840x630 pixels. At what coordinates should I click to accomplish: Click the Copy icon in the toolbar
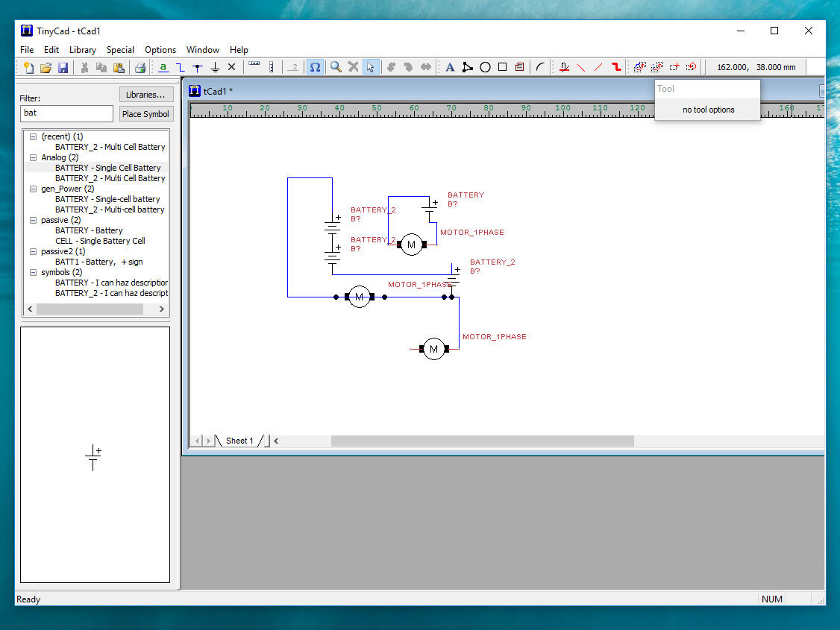click(x=101, y=67)
